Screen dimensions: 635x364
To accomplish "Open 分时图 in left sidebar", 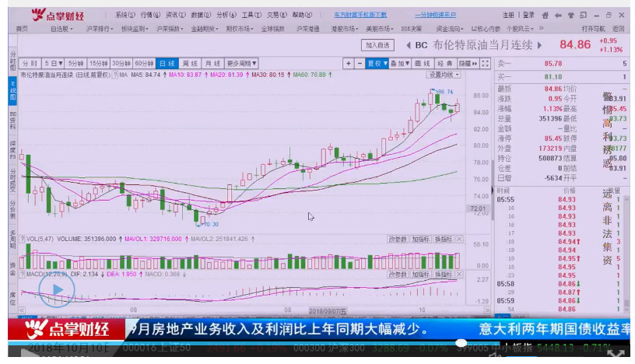I will (12, 61).
